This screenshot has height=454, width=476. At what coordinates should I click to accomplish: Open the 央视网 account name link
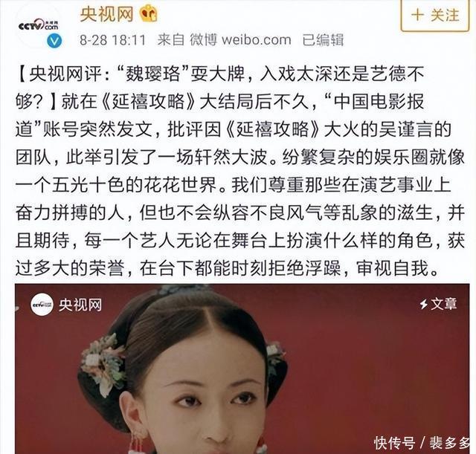[x=106, y=14]
